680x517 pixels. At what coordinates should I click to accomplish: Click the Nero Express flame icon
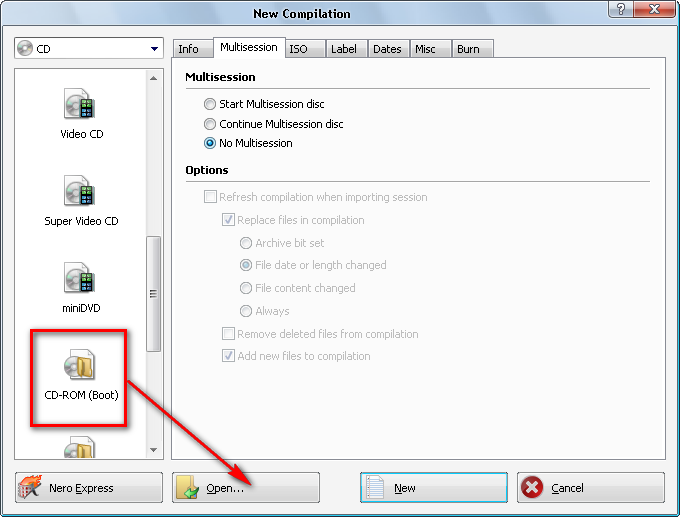click(29, 487)
